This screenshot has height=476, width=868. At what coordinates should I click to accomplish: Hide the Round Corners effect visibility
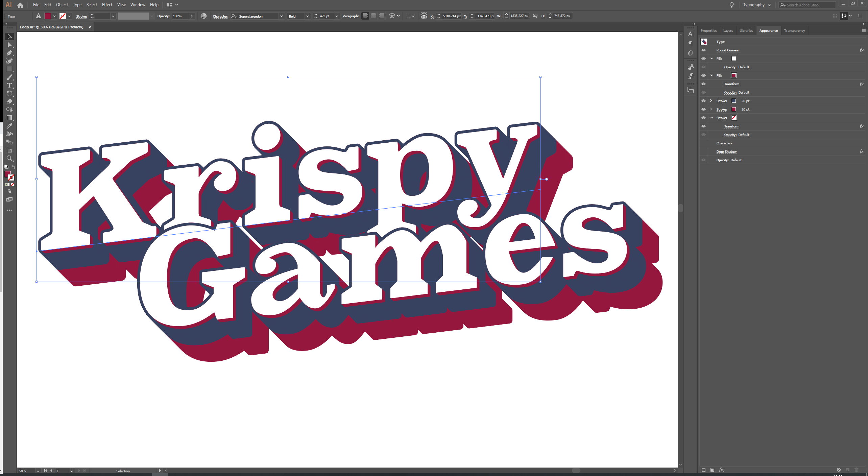pyautogui.click(x=703, y=50)
